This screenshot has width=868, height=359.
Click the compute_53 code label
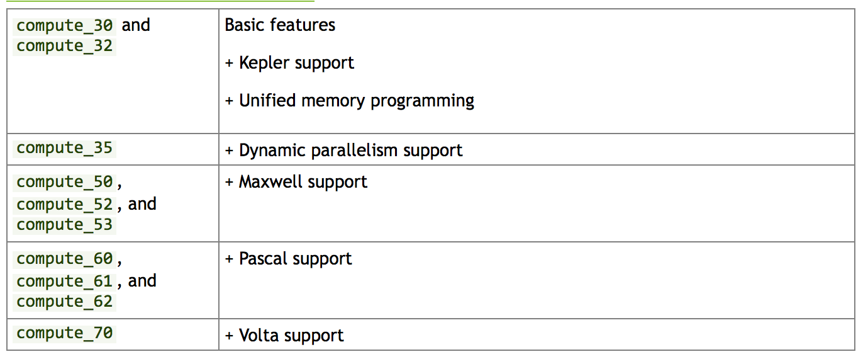(65, 225)
